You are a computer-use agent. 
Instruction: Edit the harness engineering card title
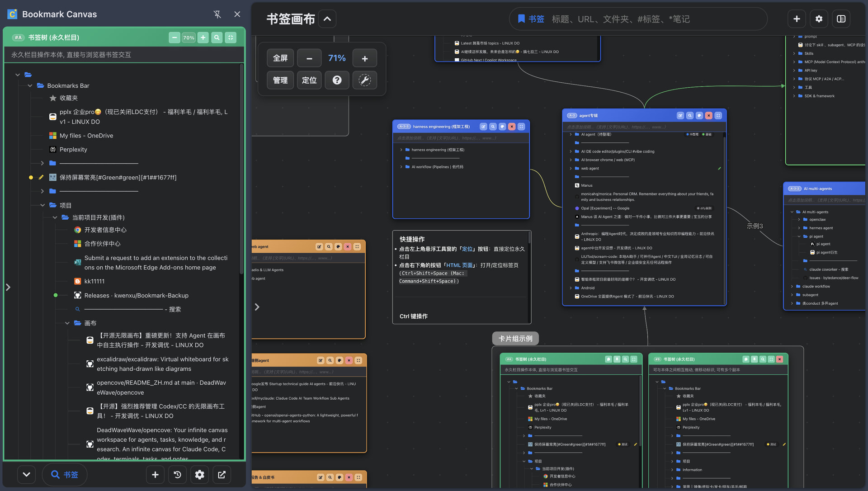[483, 127]
